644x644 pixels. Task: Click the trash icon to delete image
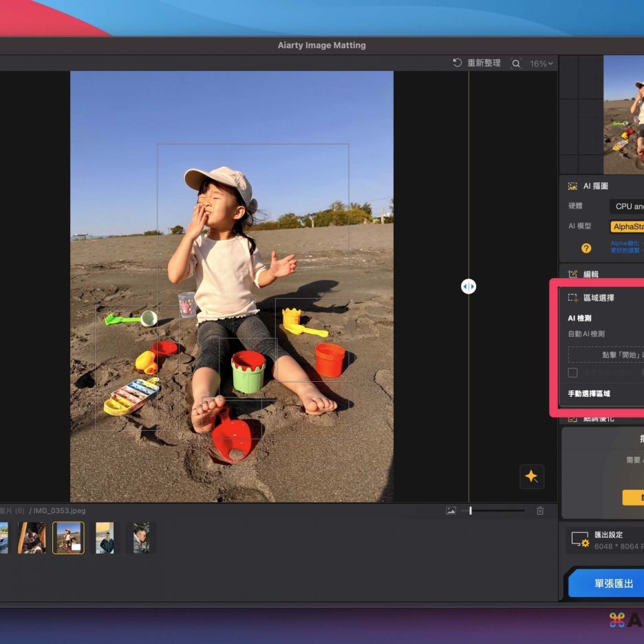(540, 511)
